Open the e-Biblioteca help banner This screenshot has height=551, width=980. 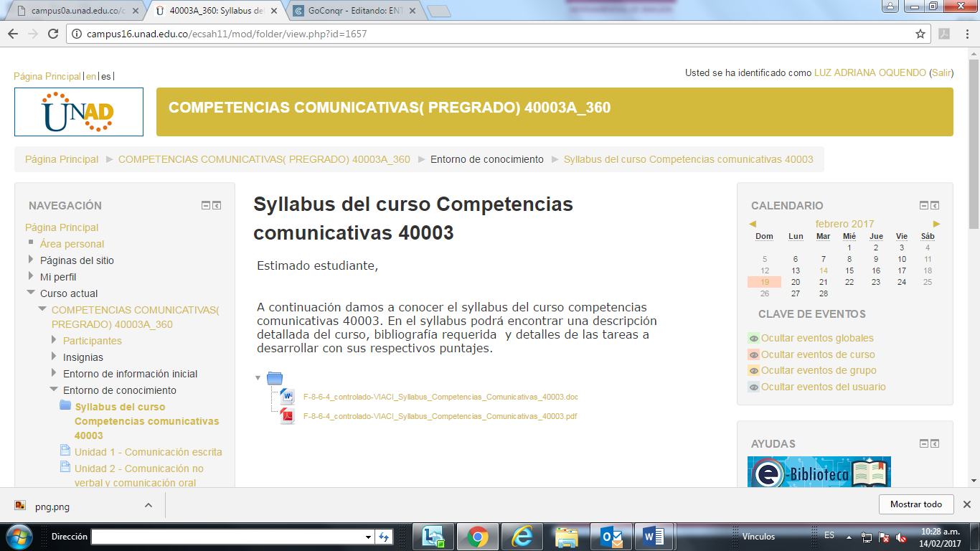coord(819,472)
